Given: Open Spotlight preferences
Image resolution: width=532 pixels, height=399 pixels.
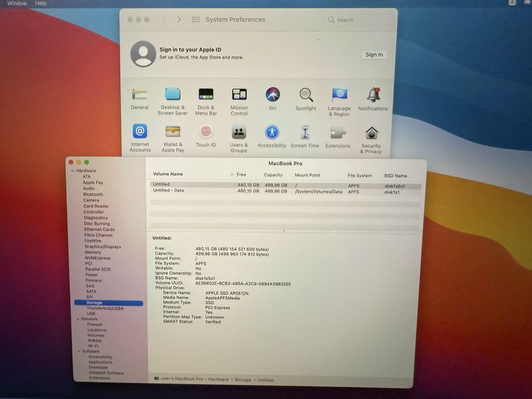Looking at the screenshot, I should click(306, 95).
